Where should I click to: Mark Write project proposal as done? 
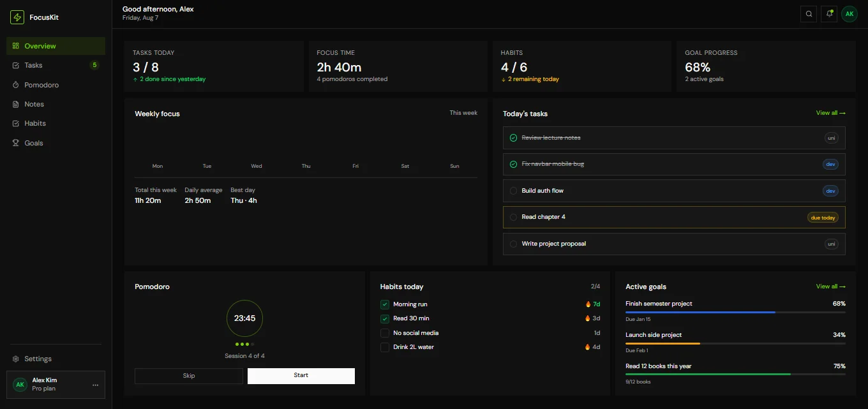point(513,244)
